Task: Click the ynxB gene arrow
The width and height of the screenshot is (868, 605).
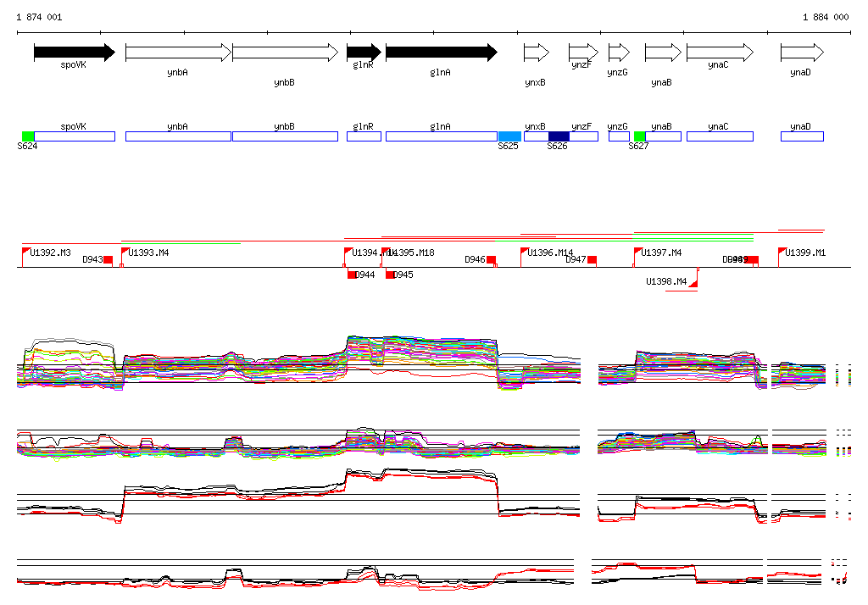Action: click(x=537, y=53)
